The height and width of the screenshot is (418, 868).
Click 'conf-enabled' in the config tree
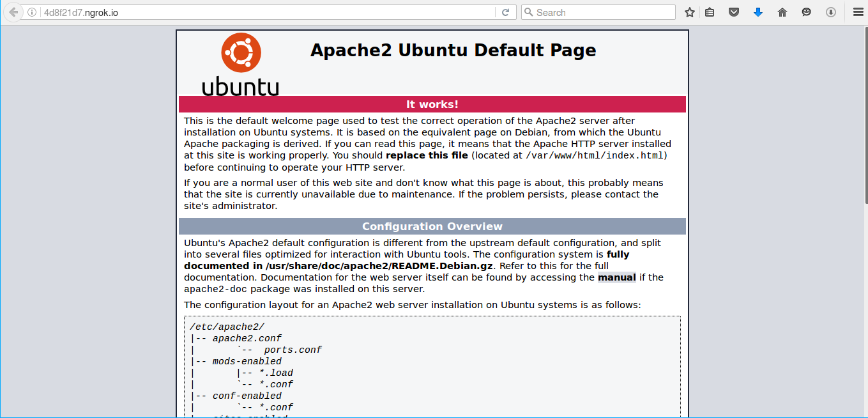247,396
